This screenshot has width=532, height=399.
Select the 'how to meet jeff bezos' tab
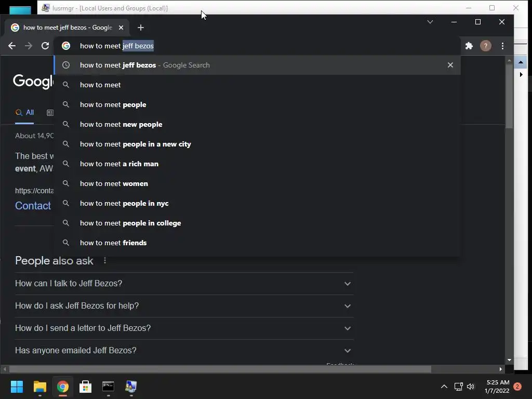(66, 28)
